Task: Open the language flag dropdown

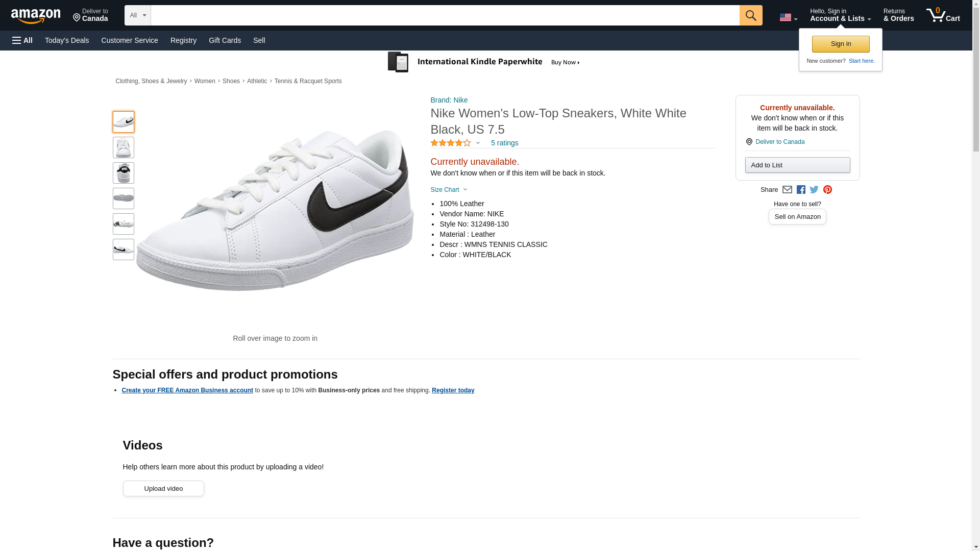Action: (788, 17)
